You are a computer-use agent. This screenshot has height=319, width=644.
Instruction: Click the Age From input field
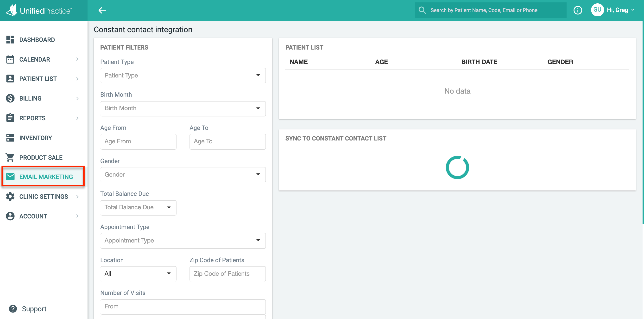point(138,141)
